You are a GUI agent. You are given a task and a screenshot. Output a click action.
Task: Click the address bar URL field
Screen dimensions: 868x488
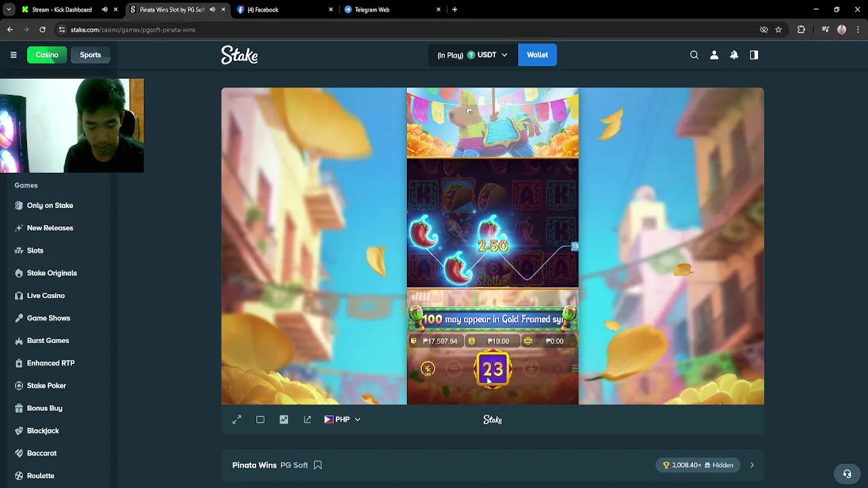pos(407,30)
